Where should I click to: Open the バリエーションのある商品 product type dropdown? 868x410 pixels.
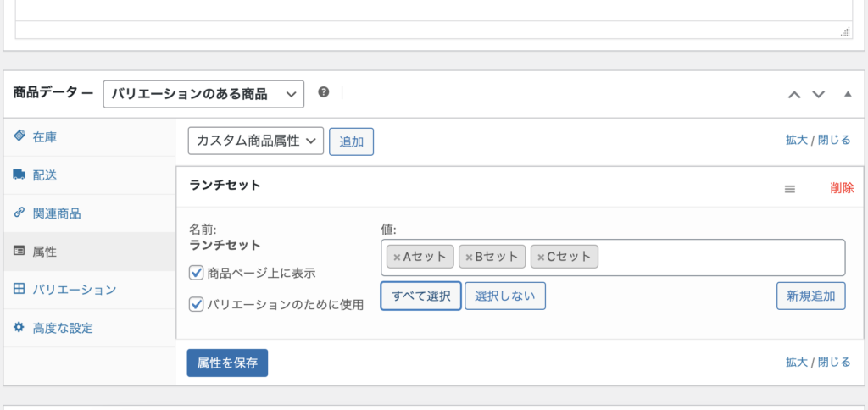[x=203, y=94]
